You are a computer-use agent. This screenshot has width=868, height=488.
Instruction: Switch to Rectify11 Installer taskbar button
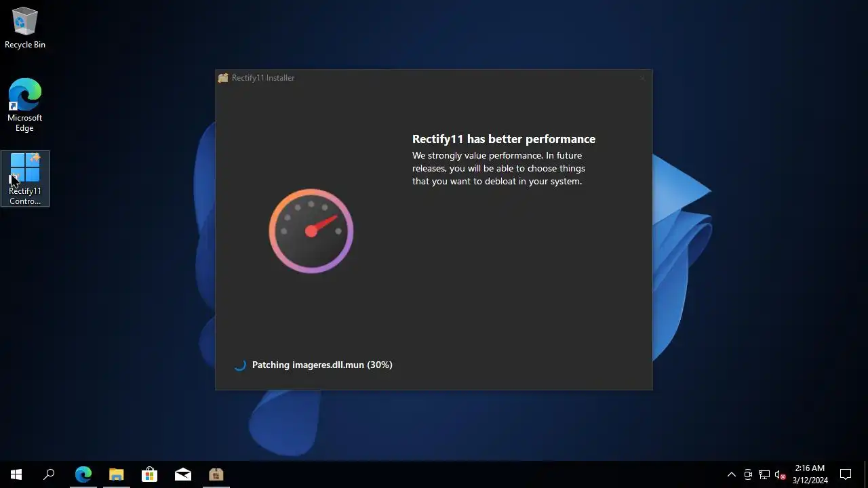[x=216, y=474]
